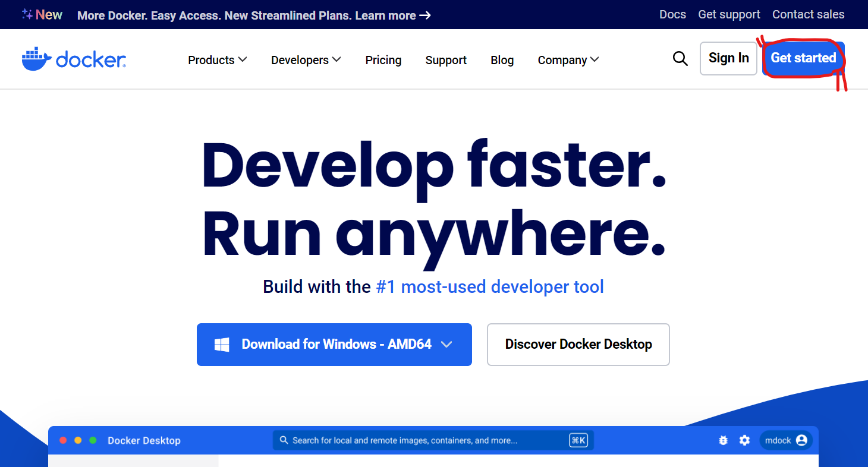This screenshot has width=868, height=467.
Task: Expand the Developers menu
Action: pos(306,60)
